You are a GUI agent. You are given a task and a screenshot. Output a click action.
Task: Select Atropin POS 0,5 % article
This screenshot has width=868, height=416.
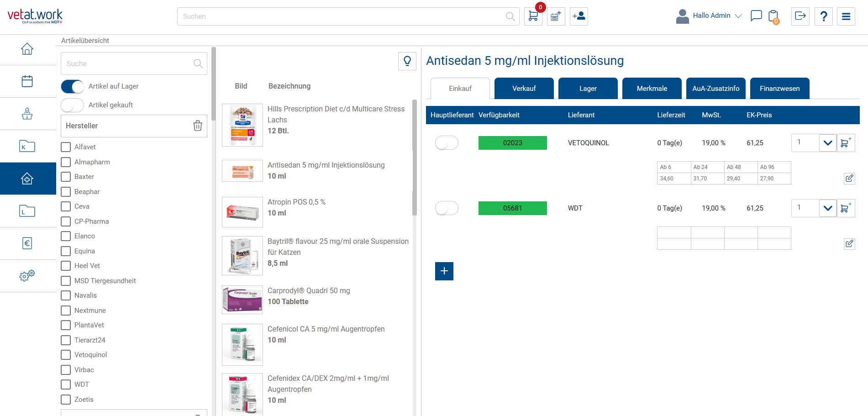click(296, 202)
